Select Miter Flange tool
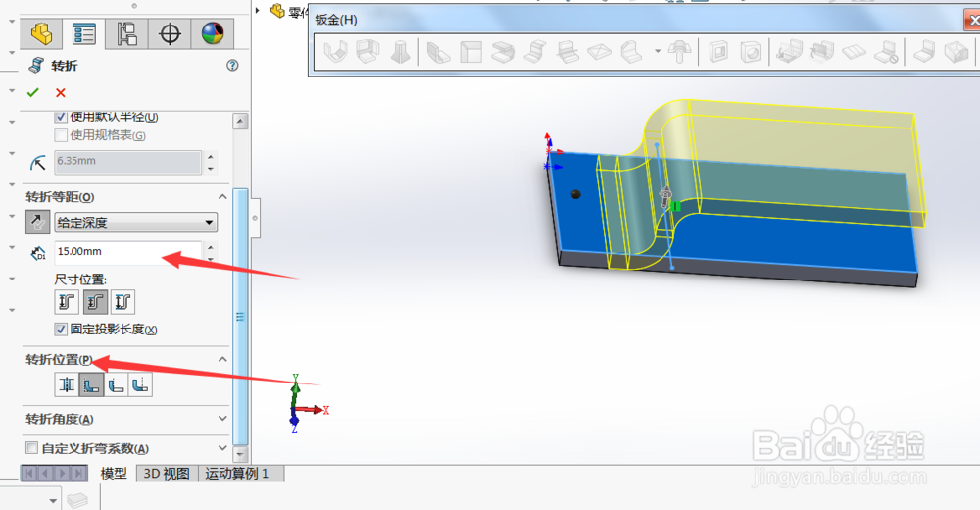Image resolution: width=980 pixels, height=510 pixels. [470, 52]
